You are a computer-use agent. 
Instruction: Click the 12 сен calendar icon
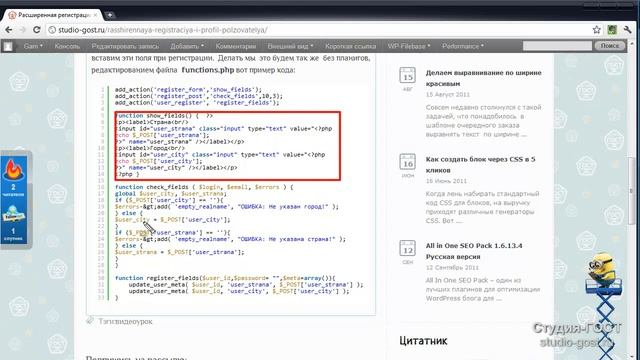pyautogui.click(x=407, y=249)
